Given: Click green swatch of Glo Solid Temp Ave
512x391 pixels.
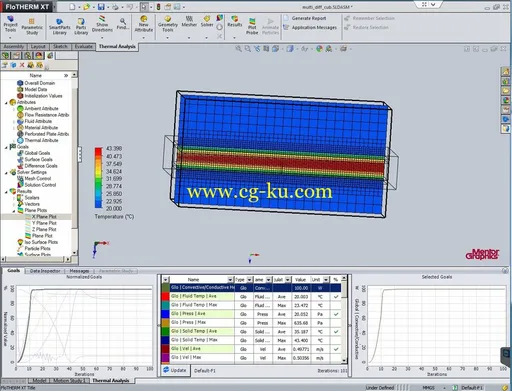Looking at the screenshot, I should tap(165, 332).
